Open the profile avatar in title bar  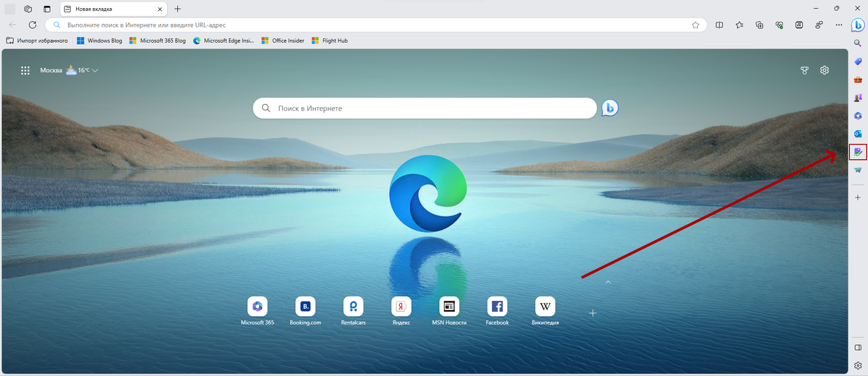(10, 9)
